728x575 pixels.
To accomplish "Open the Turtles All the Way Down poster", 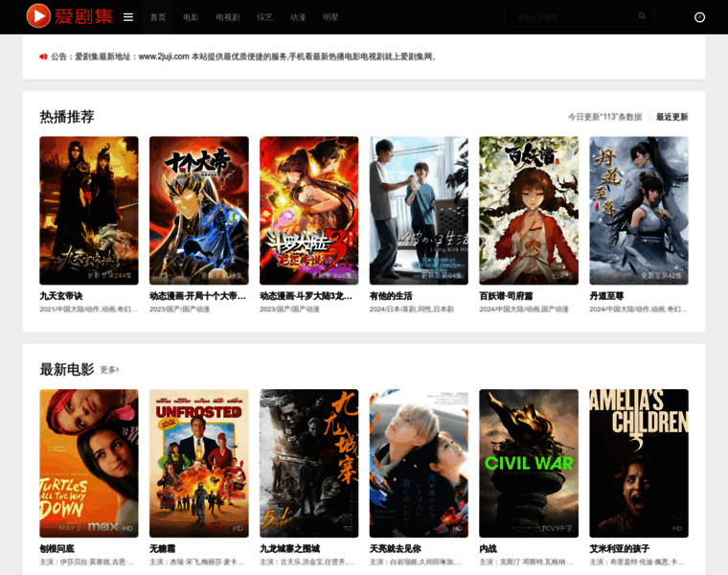I will pos(89,464).
